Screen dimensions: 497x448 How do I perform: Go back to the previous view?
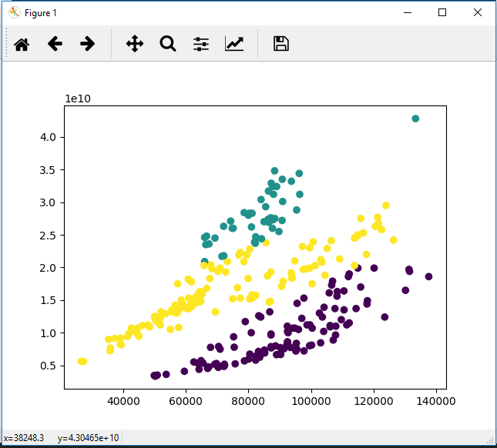[x=55, y=44]
